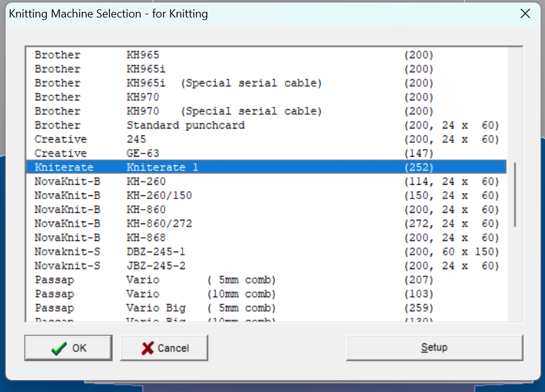Select Brother KH970 row without special cable
This screenshot has width=545, height=392.
267,97
